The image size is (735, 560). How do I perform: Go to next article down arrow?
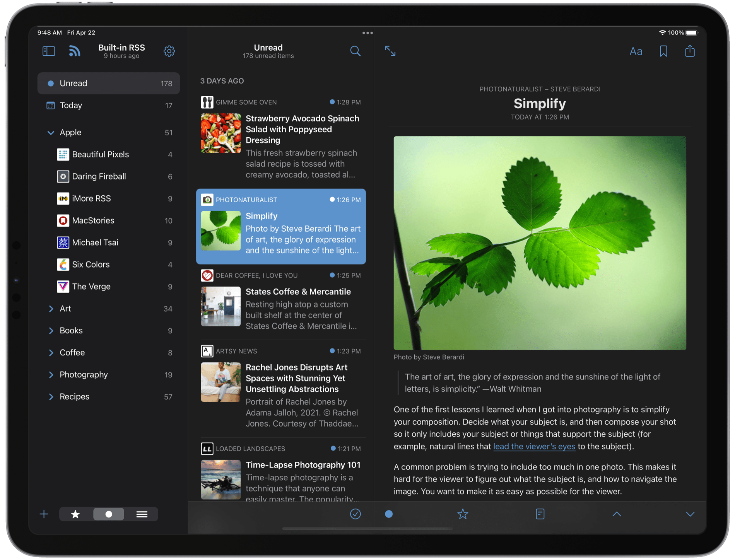690,514
